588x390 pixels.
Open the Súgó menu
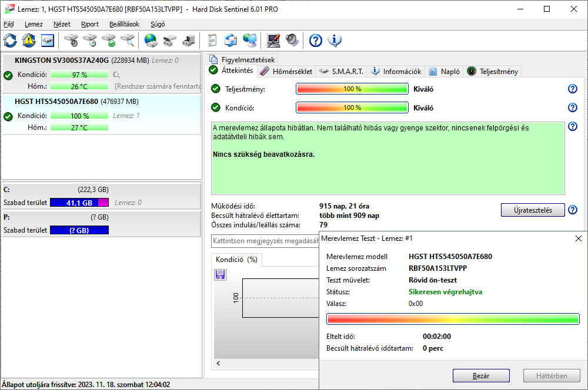click(158, 24)
